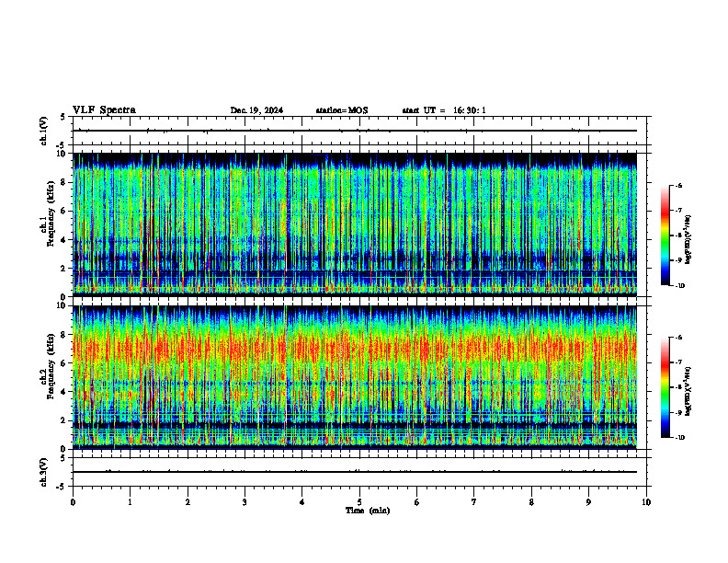The image size is (728, 563).
Task: Click the "station=MOS" header text
Action: 342,110
